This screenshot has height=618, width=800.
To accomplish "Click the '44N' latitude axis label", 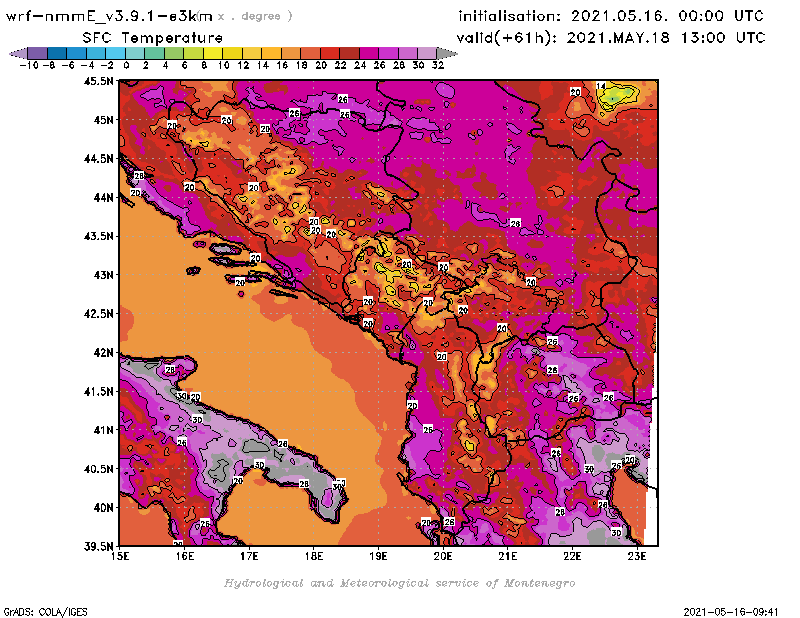I will click(x=103, y=197).
